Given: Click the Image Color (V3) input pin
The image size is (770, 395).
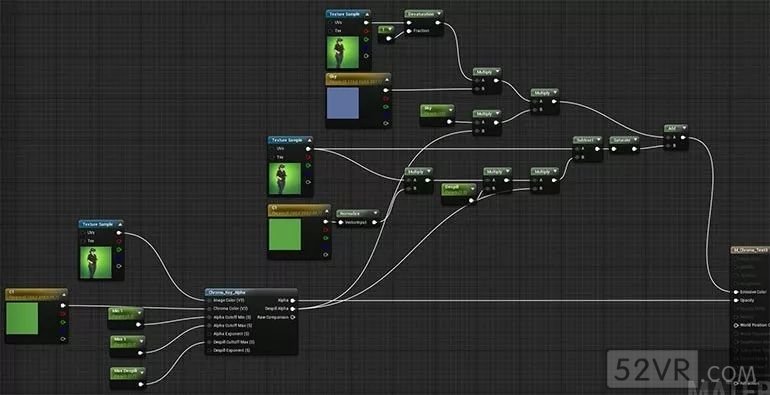Looking at the screenshot, I should tap(209, 300).
